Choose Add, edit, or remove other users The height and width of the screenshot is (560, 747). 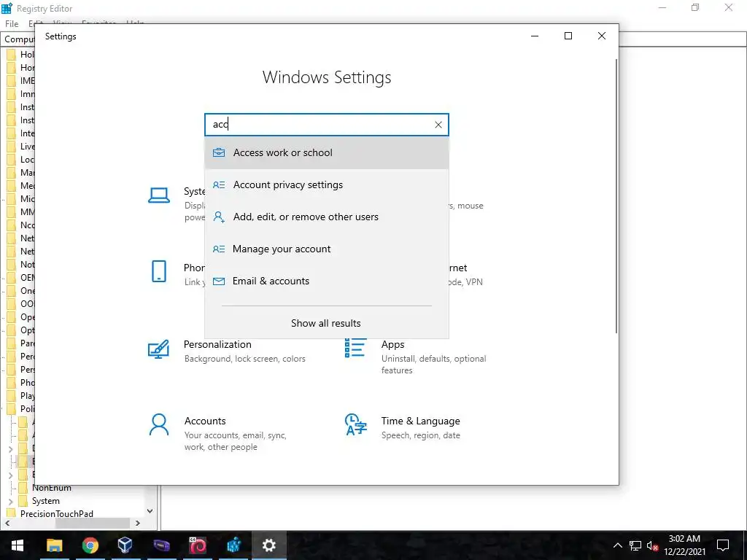(x=327, y=217)
